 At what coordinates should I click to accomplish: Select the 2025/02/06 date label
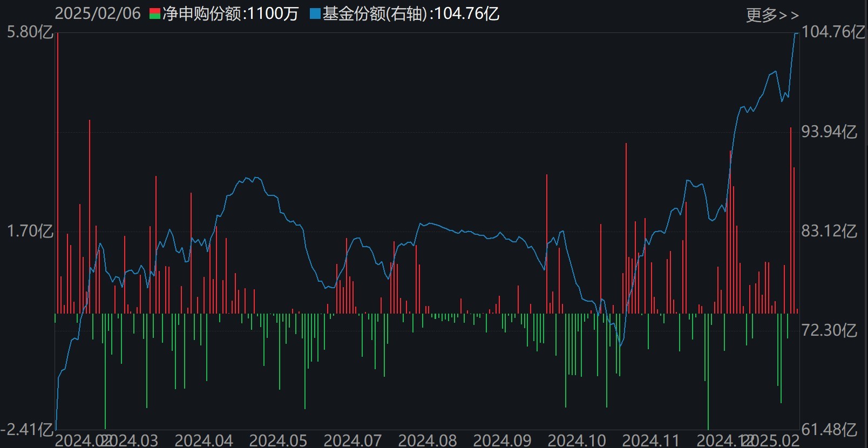coord(98,14)
